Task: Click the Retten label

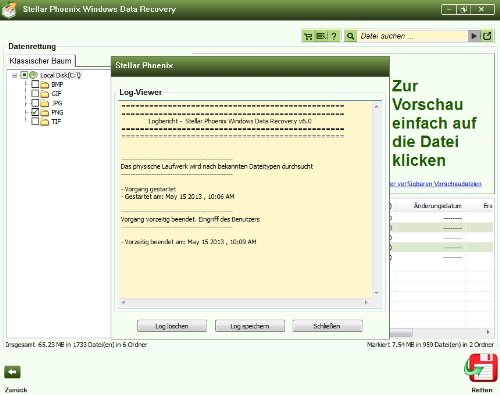Action: [x=482, y=390]
